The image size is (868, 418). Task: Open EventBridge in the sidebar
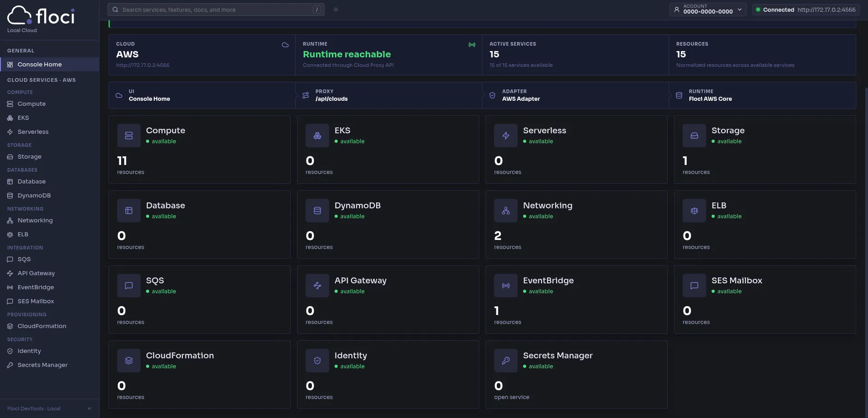50,287
